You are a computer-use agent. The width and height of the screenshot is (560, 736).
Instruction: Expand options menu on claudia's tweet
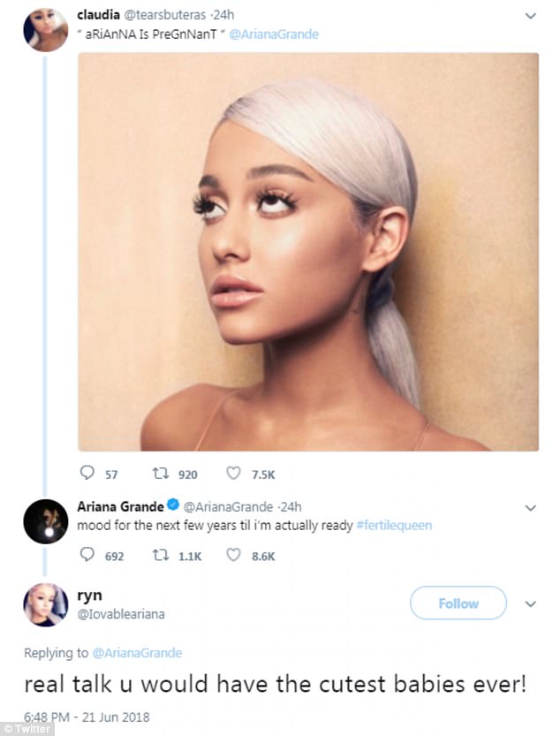(x=530, y=16)
